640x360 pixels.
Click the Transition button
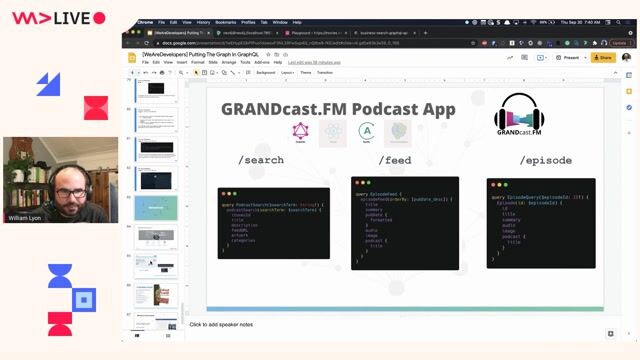pyautogui.click(x=325, y=73)
